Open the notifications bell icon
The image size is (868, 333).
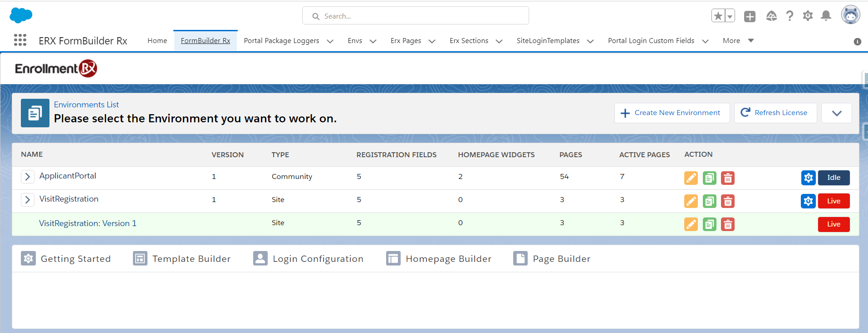point(826,16)
